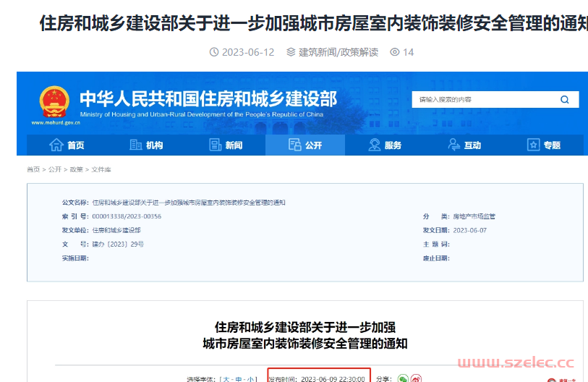Viewport: 588px width, 382px height.
Task: Open the 互动 navigation tab
Action: (464, 145)
